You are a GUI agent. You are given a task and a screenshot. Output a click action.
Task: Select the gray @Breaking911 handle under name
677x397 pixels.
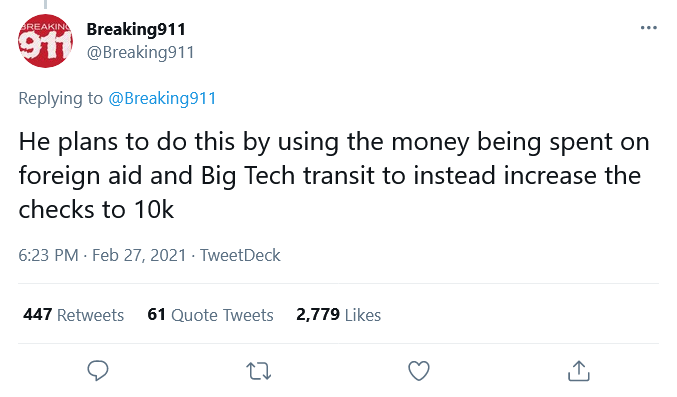(140, 52)
